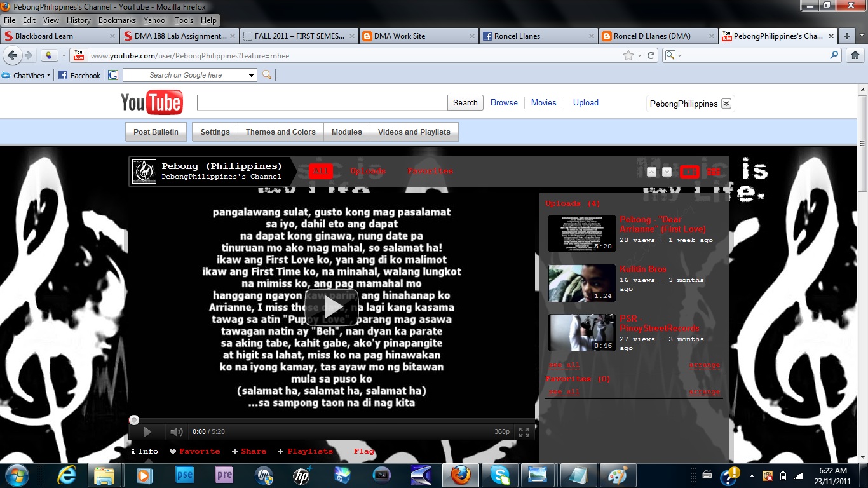868x488 pixels.
Task: Go back with the browser back arrow
Action: click(12, 55)
